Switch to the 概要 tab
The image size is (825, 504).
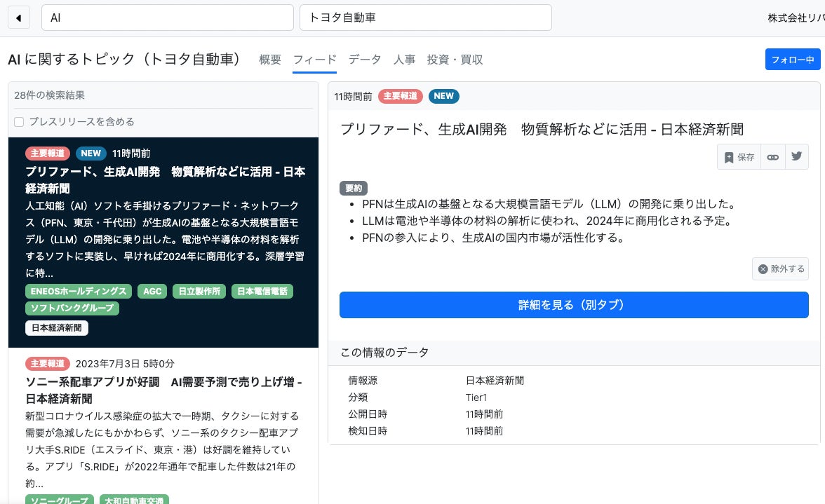[x=270, y=60]
